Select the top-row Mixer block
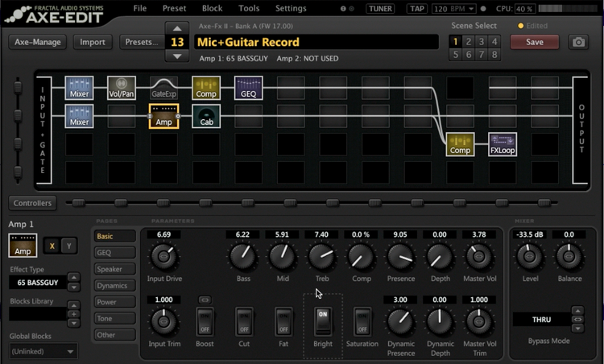The image size is (604, 364). 79,88
